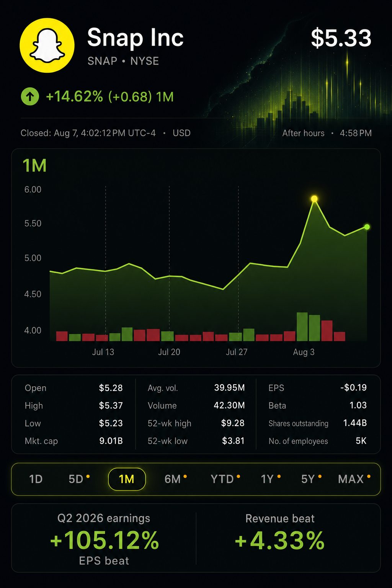Click the +4.33% revenue beat figure

click(280, 541)
